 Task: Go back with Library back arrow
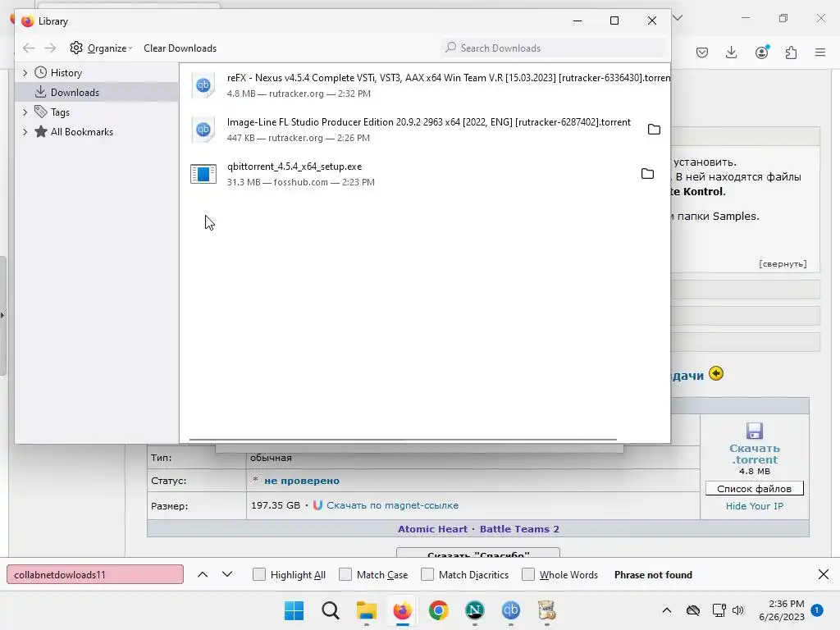tap(29, 48)
